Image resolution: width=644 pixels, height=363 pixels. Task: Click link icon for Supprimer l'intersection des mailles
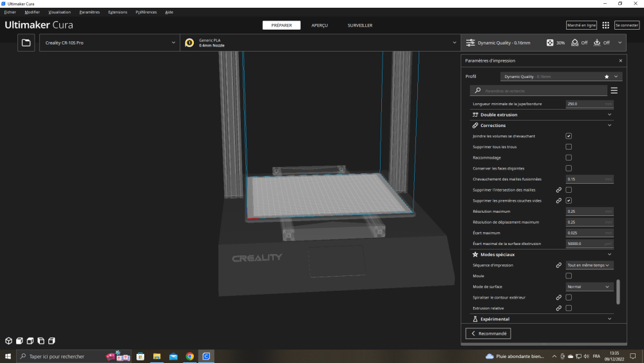(x=558, y=190)
